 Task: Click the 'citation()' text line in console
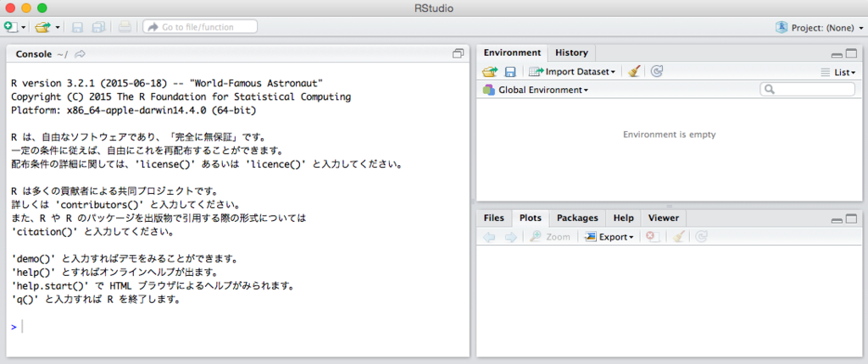[92, 232]
